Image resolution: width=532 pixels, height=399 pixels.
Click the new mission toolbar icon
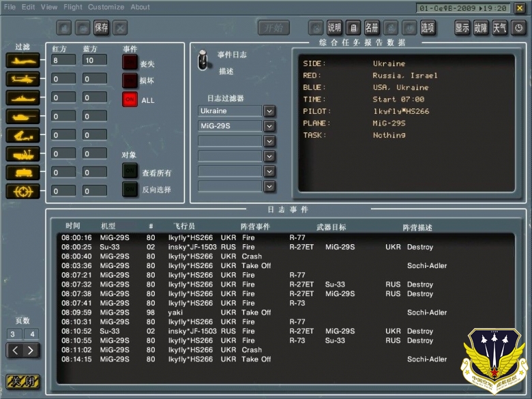(64, 28)
